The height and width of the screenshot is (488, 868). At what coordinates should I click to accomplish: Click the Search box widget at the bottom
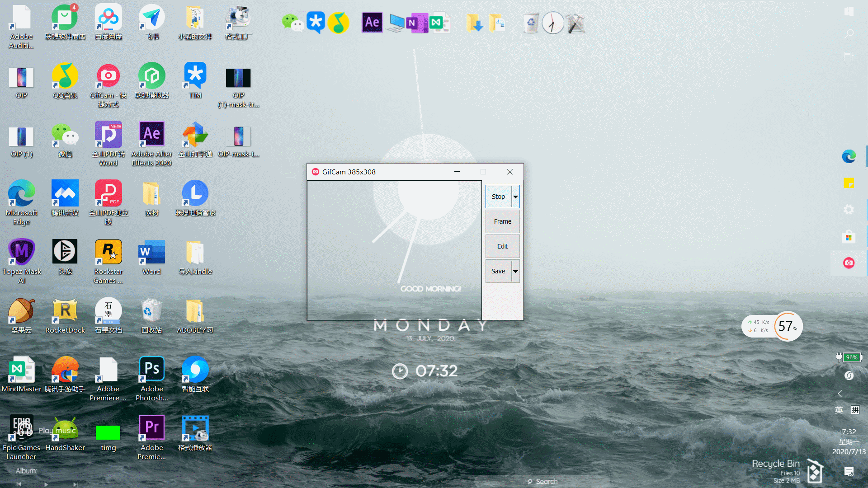(x=542, y=482)
